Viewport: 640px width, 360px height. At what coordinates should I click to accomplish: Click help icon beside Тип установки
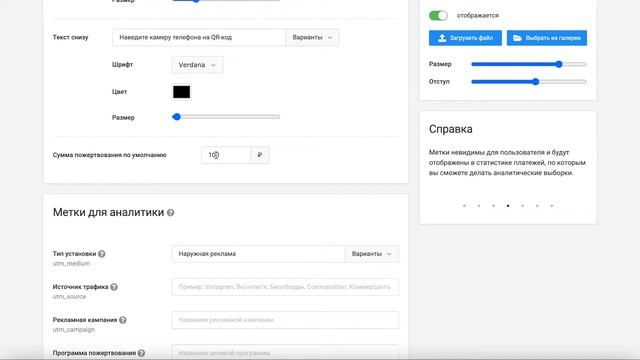coord(102,254)
